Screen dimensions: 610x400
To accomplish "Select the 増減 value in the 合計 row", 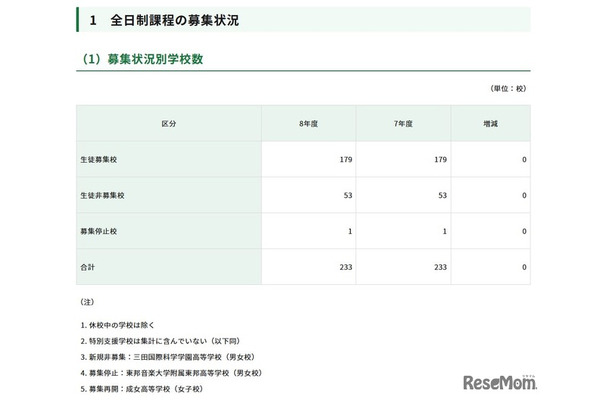I will coord(524,267).
